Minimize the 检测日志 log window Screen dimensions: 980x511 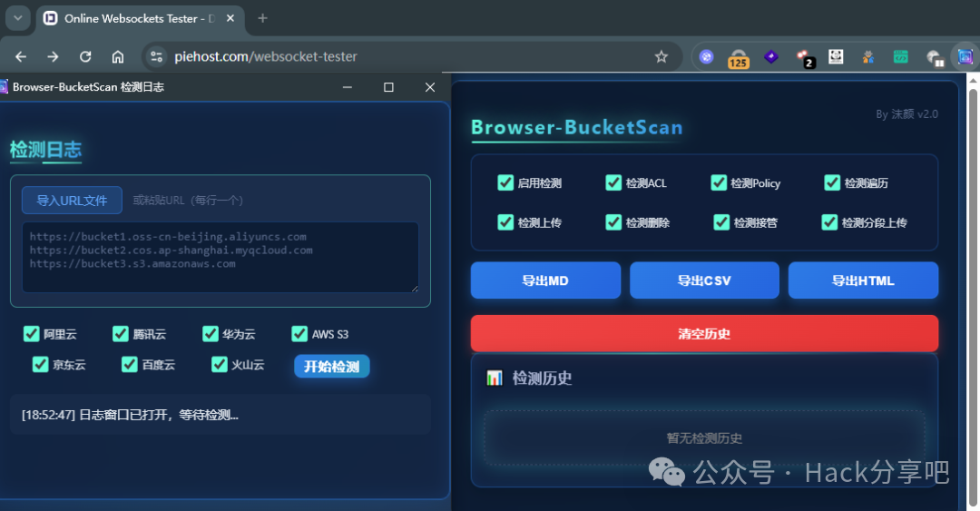(348, 87)
